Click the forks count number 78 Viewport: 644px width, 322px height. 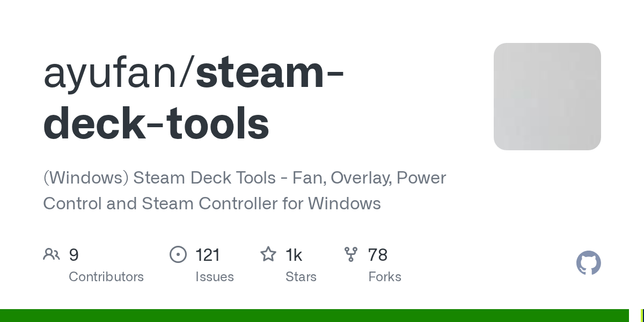click(378, 255)
